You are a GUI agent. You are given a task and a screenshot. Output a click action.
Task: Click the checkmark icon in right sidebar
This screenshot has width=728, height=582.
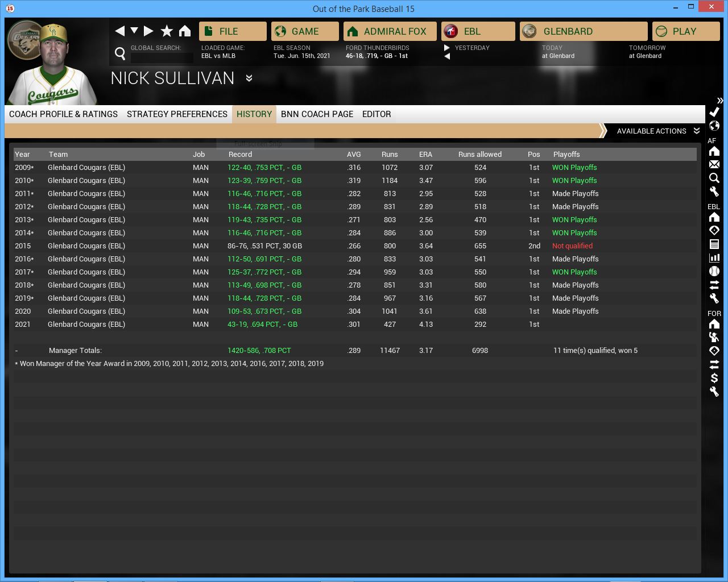point(714,112)
